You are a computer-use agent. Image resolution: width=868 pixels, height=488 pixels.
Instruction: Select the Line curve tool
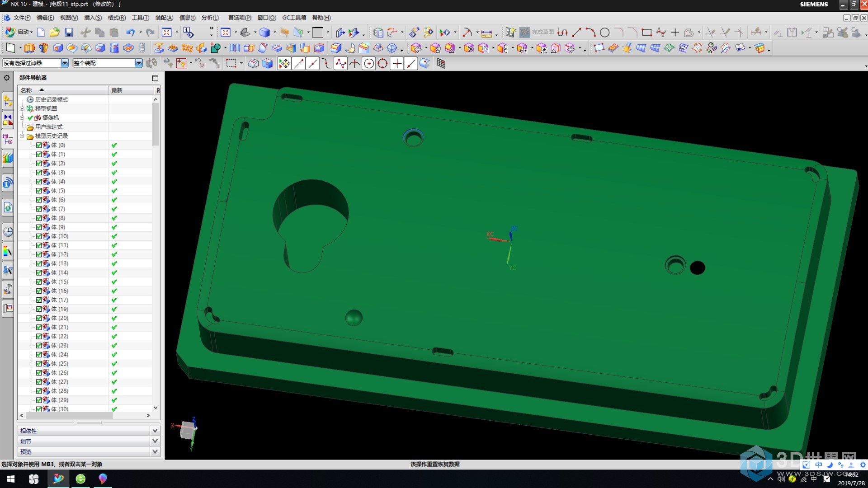click(x=576, y=32)
